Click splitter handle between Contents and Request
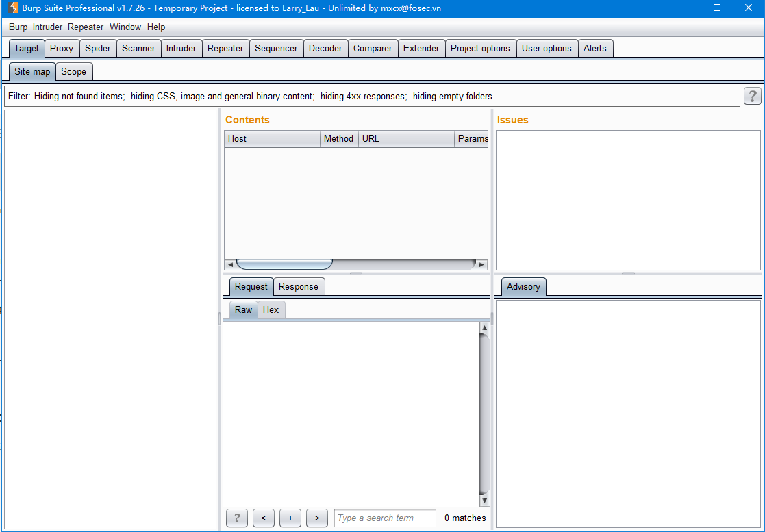This screenshot has height=532, width=765. pyautogui.click(x=356, y=273)
